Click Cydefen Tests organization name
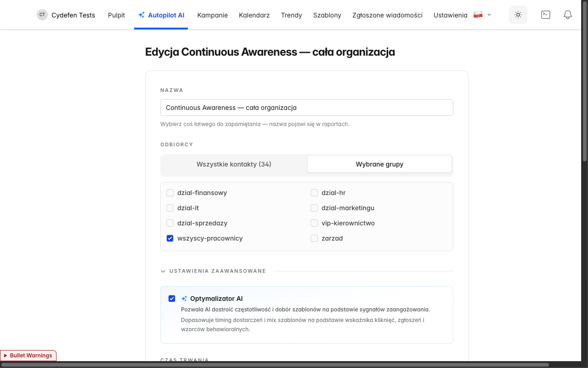The image size is (588, 368). [73, 15]
